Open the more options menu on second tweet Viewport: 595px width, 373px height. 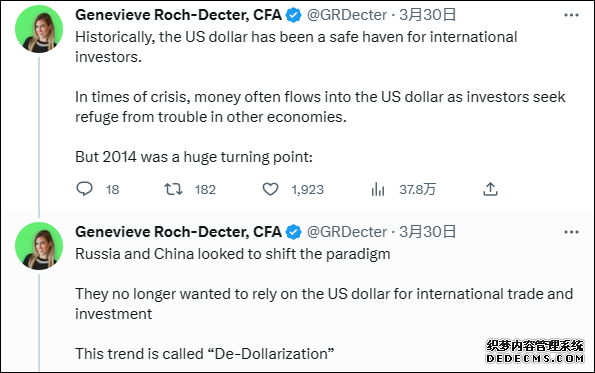(571, 232)
